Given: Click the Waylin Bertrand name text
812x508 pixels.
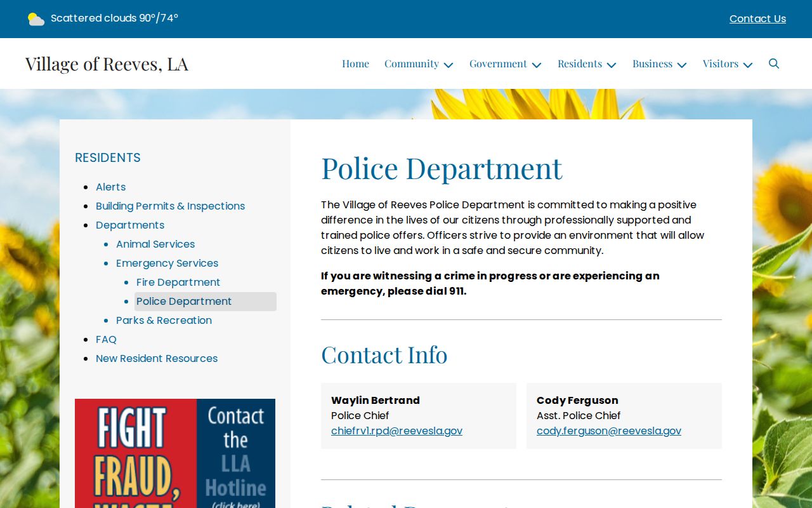Looking at the screenshot, I should (x=376, y=400).
